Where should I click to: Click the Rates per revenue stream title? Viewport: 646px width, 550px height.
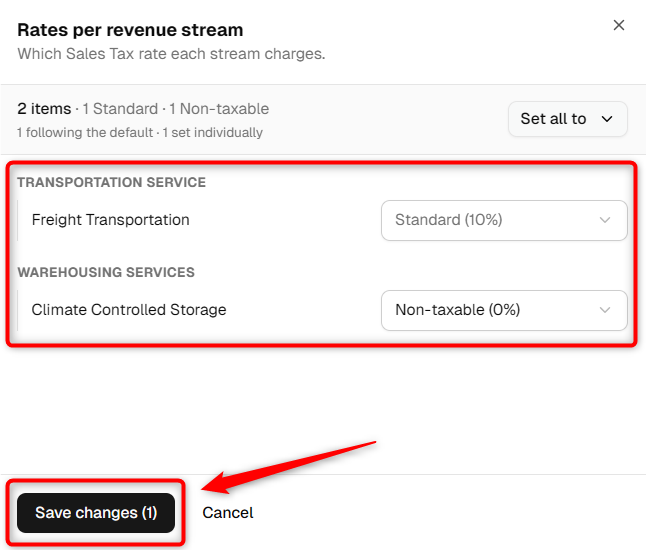pyautogui.click(x=130, y=30)
